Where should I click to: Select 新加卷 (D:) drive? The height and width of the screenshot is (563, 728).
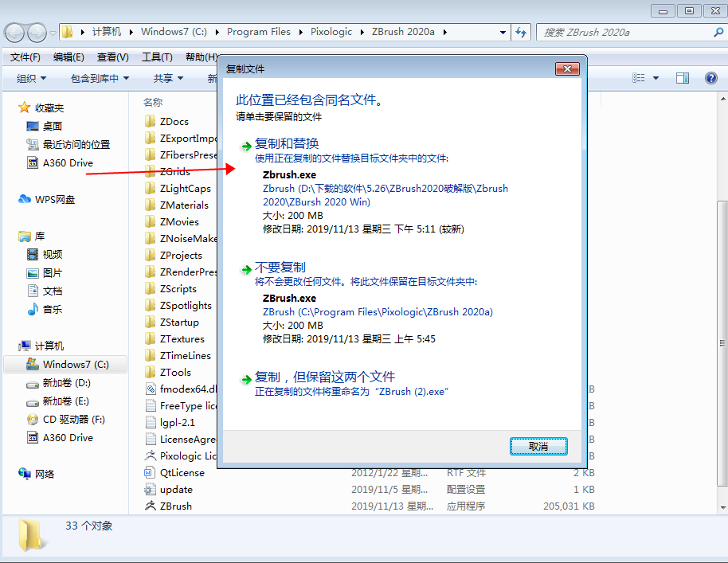pos(66,383)
